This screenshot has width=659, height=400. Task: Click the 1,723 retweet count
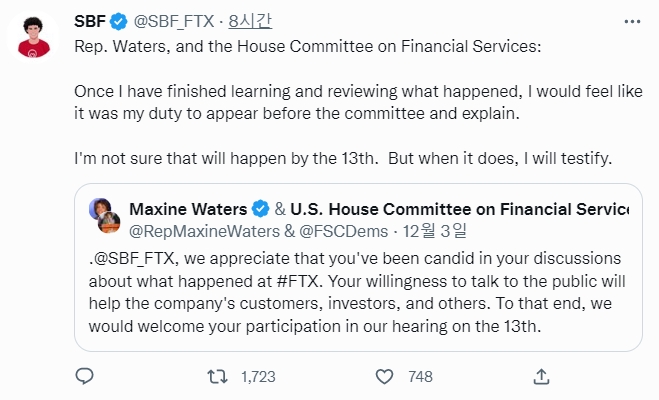pos(258,376)
